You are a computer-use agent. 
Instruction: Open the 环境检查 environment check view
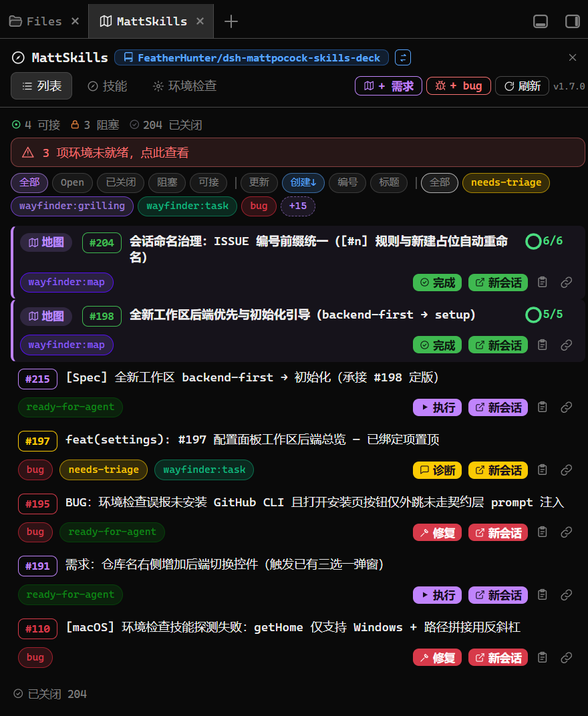pos(184,86)
